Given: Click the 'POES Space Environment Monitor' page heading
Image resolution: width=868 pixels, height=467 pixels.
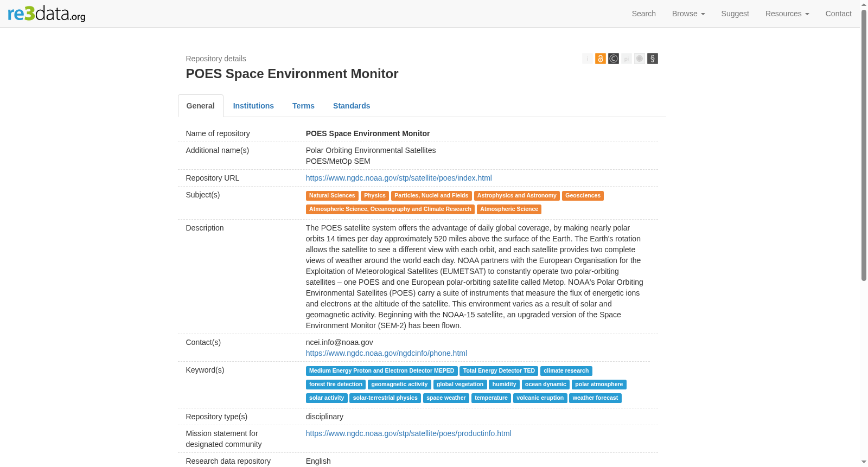Looking at the screenshot, I should click(x=292, y=74).
